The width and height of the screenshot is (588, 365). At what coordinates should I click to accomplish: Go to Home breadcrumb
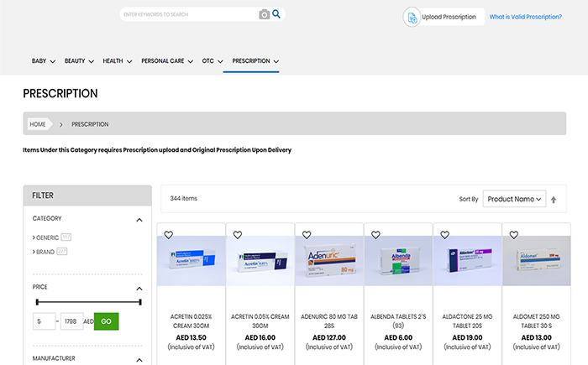coord(38,124)
